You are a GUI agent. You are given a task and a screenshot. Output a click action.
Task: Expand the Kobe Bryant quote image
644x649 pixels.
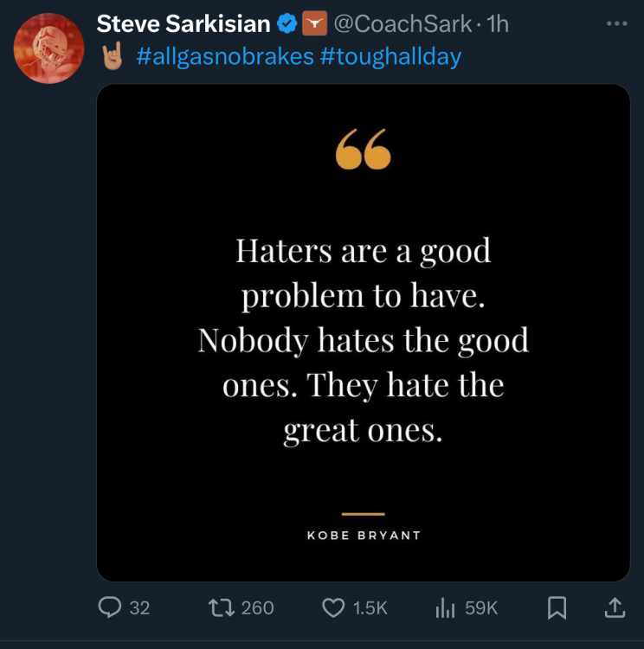(x=363, y=332)
